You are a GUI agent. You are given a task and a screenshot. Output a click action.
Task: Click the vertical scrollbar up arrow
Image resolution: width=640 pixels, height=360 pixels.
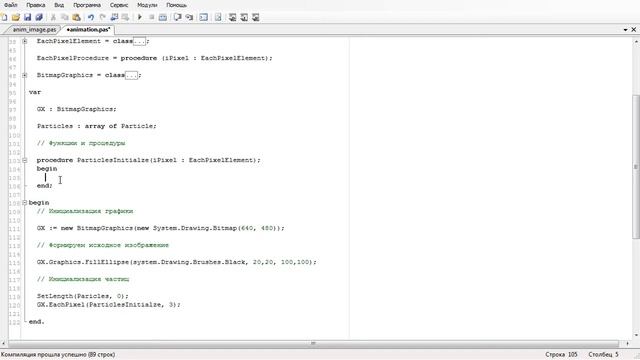pyautogui.click(x=636, y=42)
